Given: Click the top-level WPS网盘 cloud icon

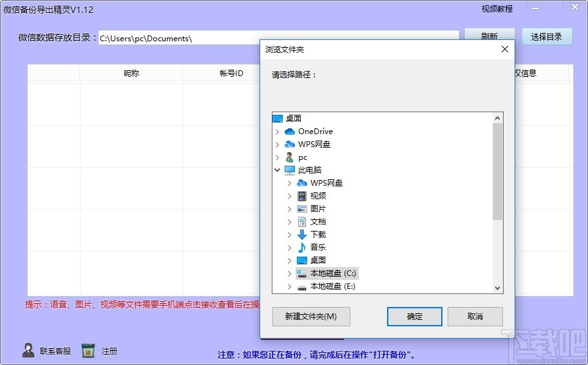Looking at the screenshot, I should tap(290, 144).
